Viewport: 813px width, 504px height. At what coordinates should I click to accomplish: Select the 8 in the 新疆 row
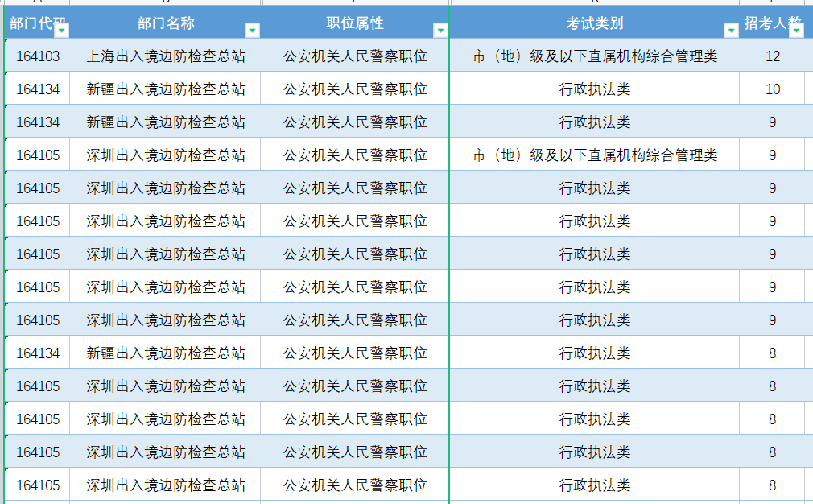pos(772,353)
